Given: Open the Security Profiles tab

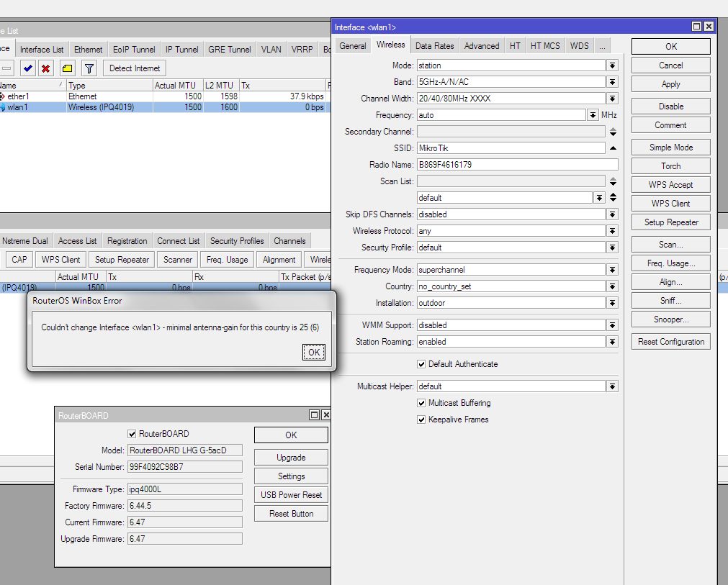Looking at the screenshot, I should tap(237, 241).
